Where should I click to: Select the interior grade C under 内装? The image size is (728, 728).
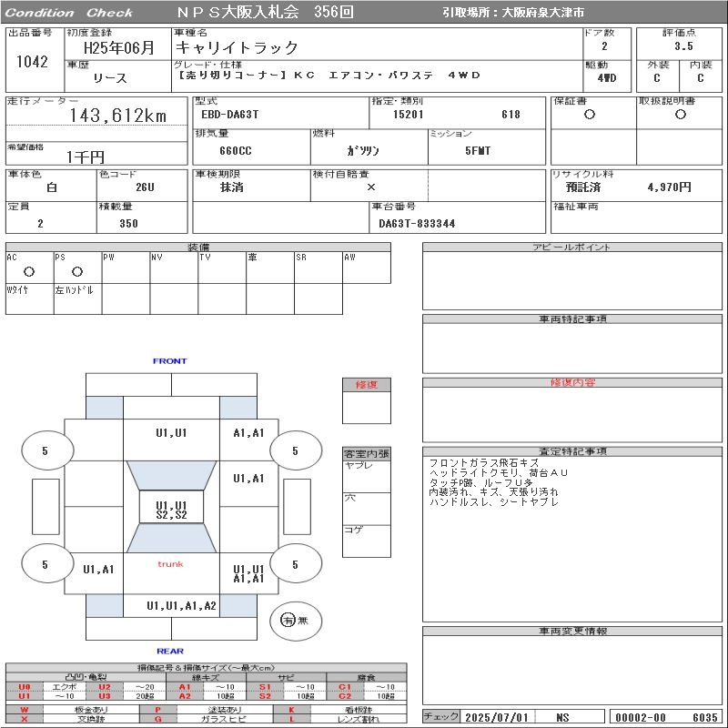pyautogui.click(x=700, y=78)
